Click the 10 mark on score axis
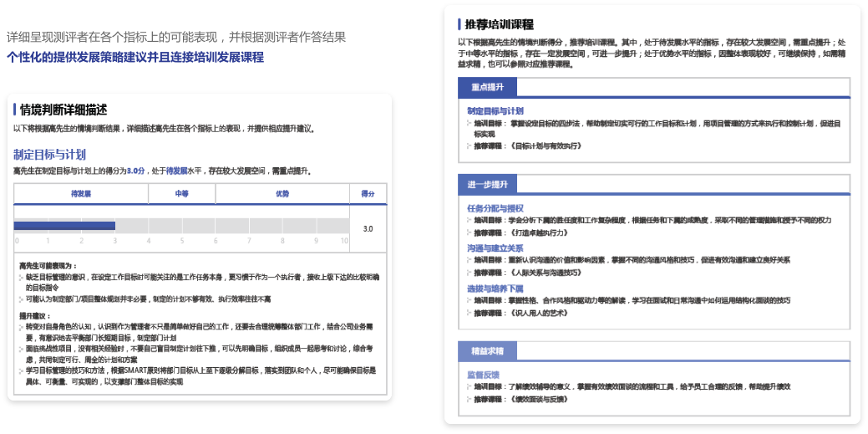The height and width of the screenshot is (434, 868). (x=344, y=241)
